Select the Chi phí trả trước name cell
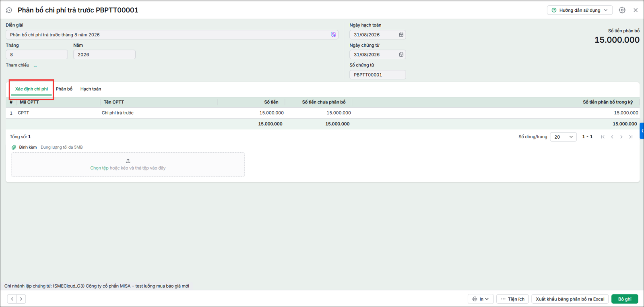 pos(118,113)
